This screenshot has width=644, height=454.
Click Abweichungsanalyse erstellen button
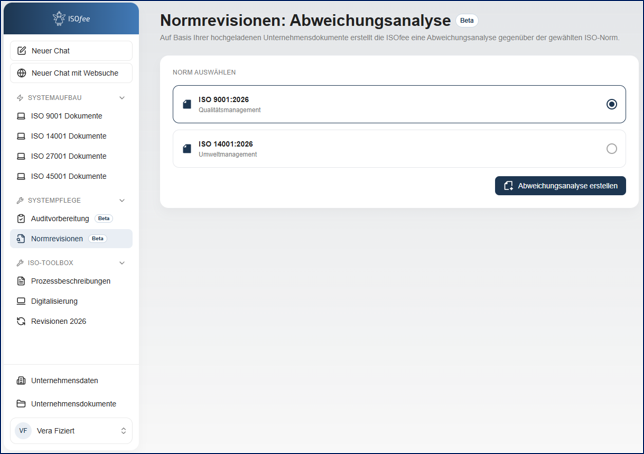pos(560,186)
